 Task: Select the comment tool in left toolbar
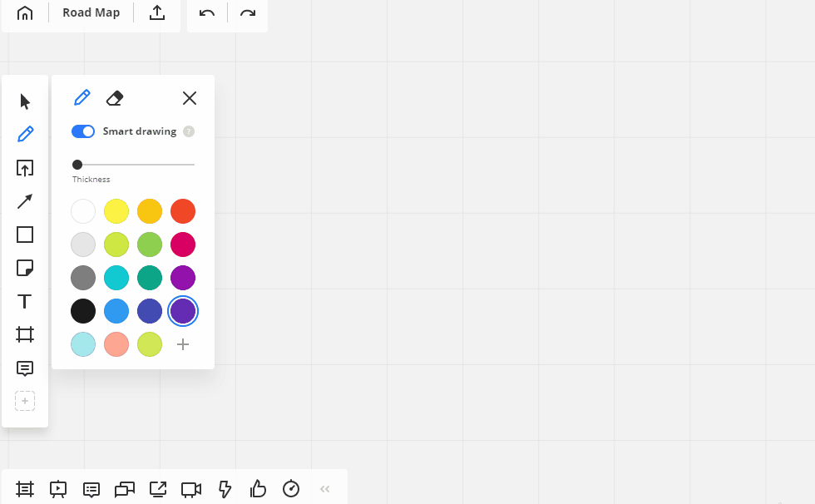pos(24,368)
